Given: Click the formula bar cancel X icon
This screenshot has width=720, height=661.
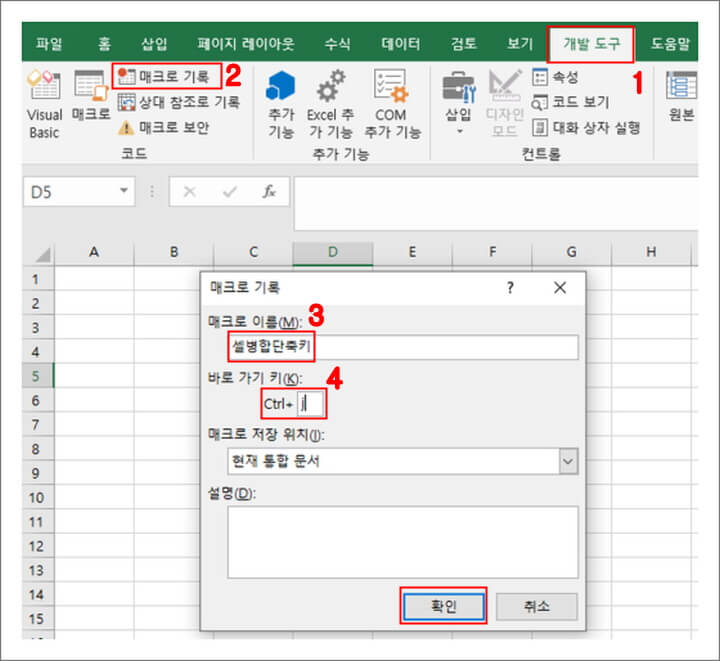Looking at the screenshot, I should pos(190,191).
